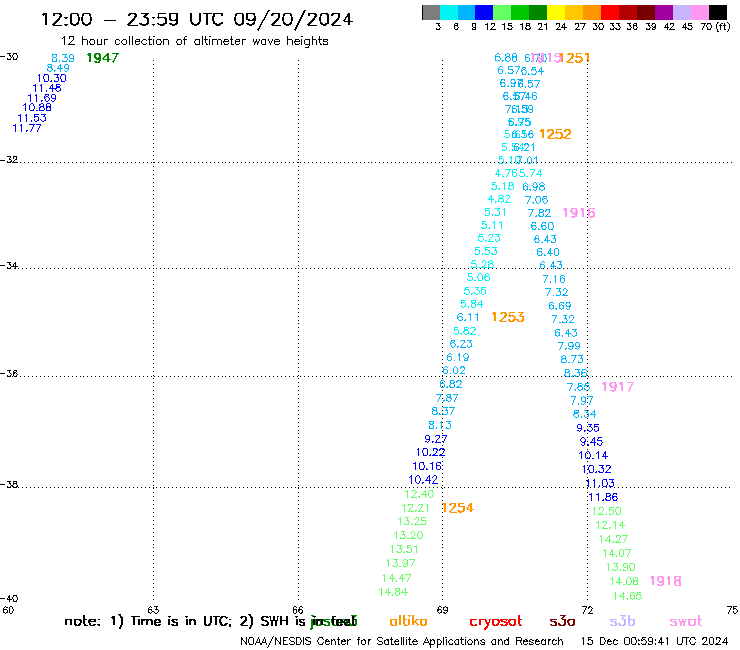Click the pink pass time label 1916
740x650 pixels.
click(579, 213)
